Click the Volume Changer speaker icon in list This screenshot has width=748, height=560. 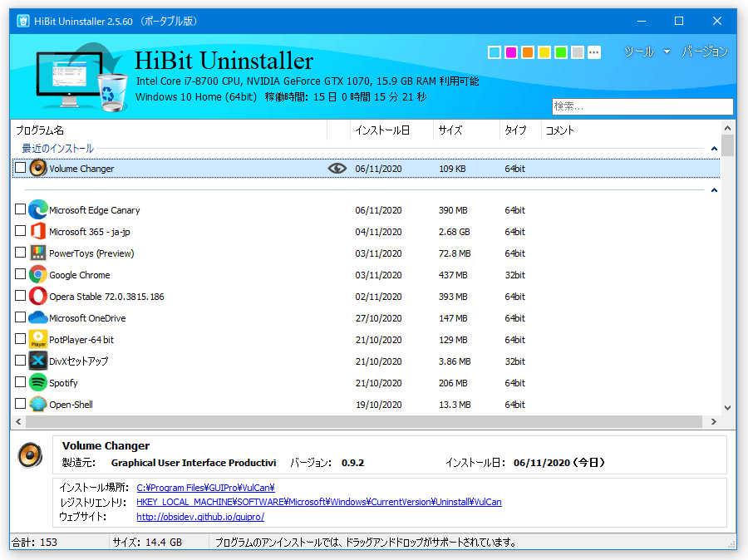pos(38,169)
